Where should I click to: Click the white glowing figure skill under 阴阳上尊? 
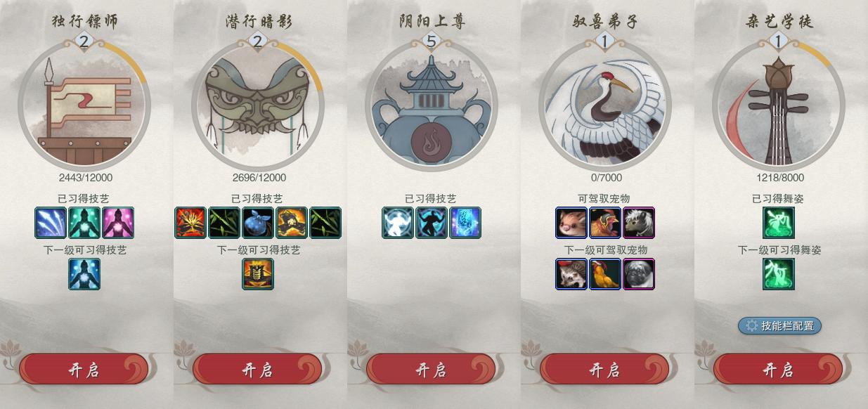pyautogui.click(x=398, y=223)
